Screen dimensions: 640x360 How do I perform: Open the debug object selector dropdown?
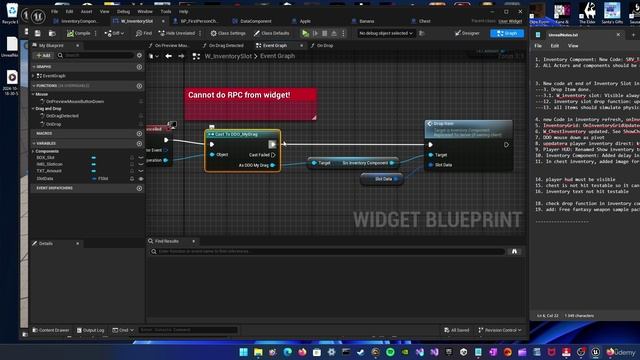coord(386,33)
